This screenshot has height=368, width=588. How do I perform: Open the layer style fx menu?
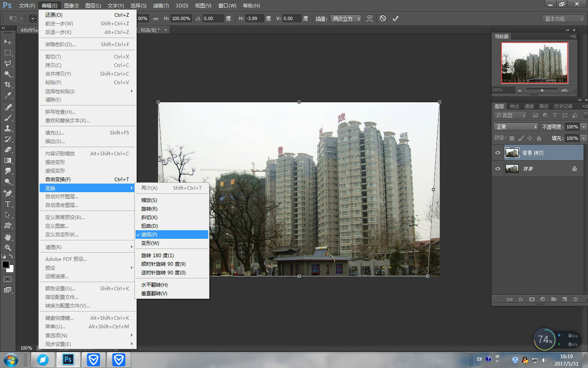(x=521, y=299)
